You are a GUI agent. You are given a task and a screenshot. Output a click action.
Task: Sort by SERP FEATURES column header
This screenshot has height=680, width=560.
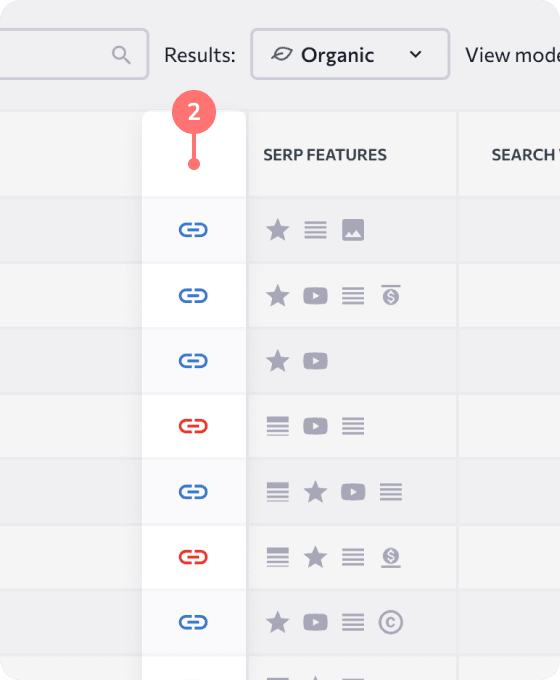[x=325, y=155]
